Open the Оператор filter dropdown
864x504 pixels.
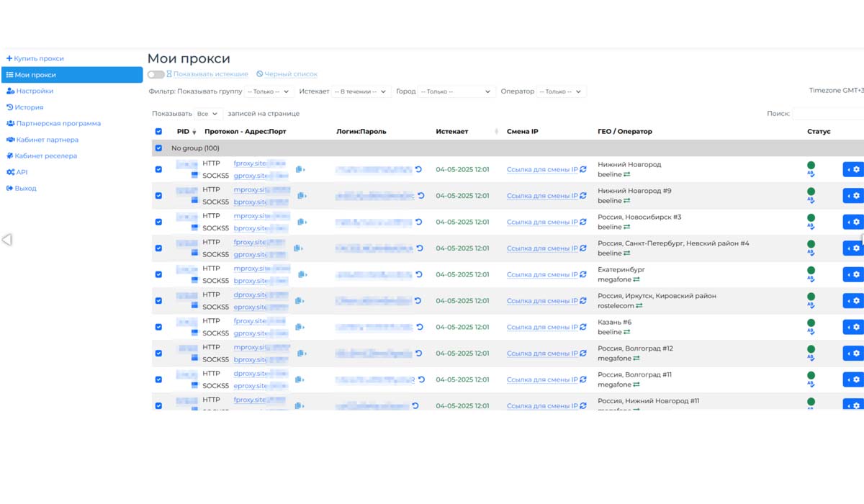pos(562,91)
